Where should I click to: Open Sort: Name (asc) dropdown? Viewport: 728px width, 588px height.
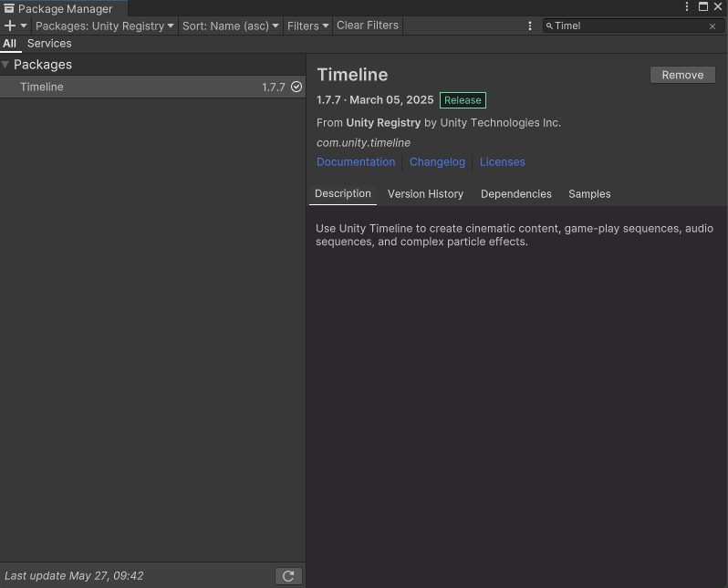pos(230,26)
